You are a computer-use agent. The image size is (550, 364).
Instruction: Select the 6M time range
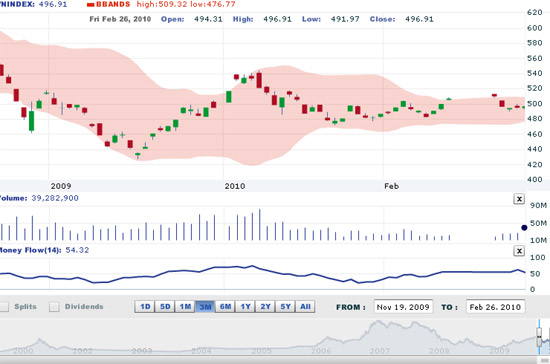[225, 307]
